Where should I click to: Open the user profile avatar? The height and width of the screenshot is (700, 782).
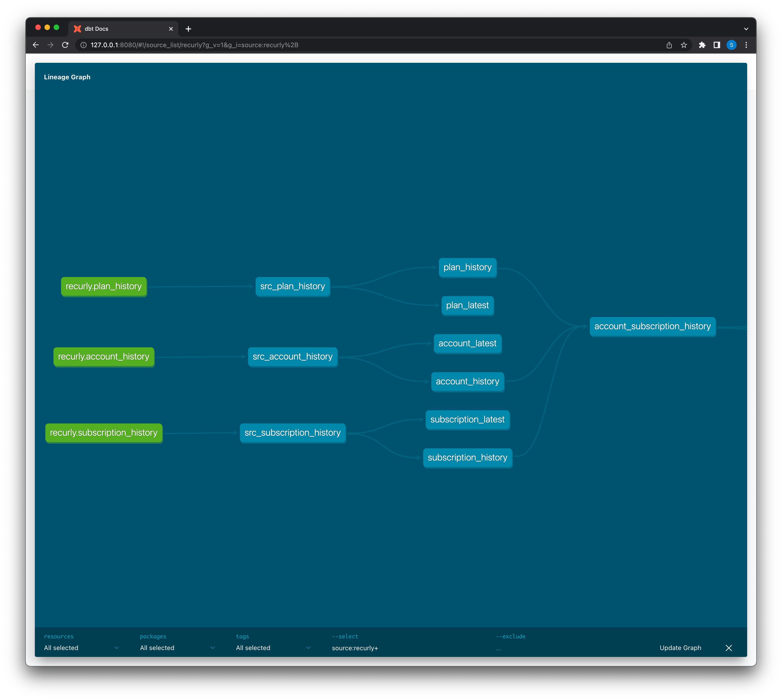(731, 45)
